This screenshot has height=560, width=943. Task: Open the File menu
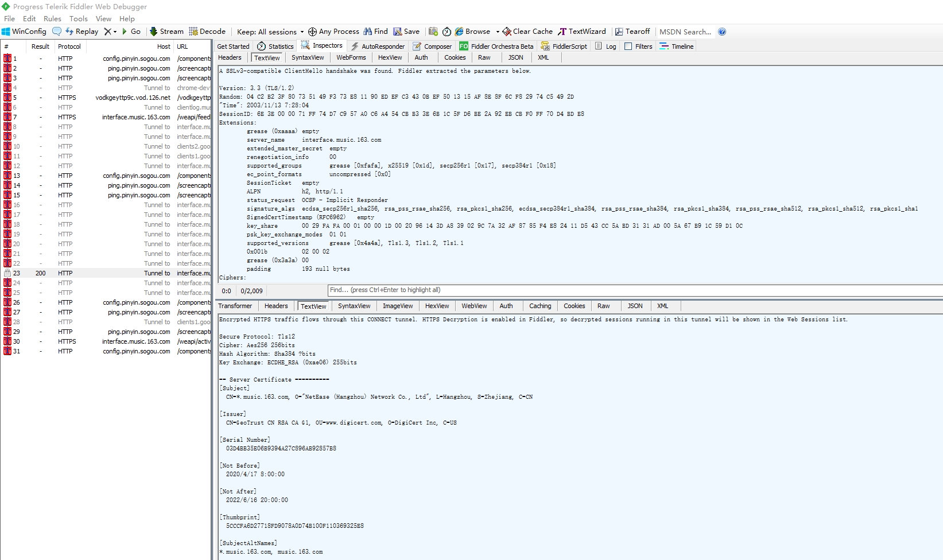pyautogui.click(x=10, y=18)
